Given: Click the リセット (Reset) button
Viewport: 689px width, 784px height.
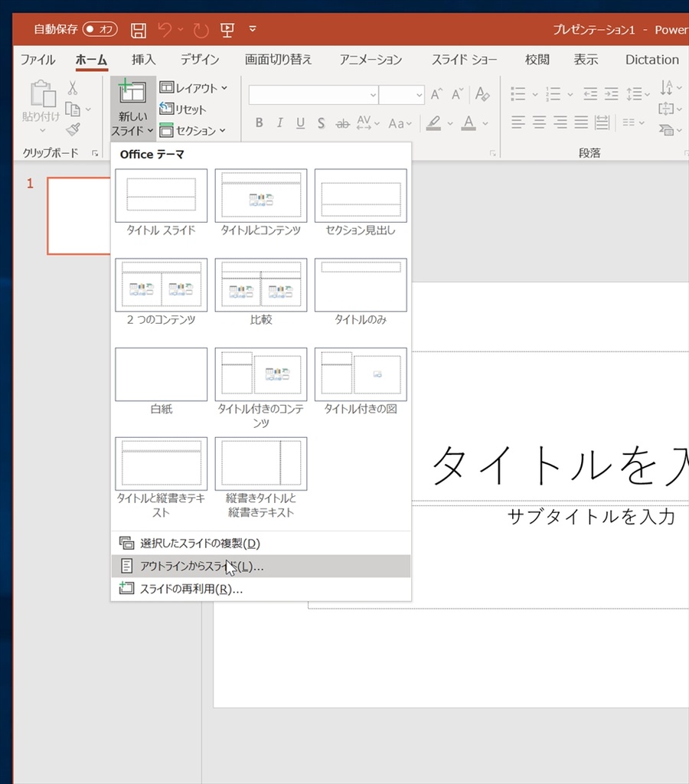Looking at the screenshot, I should [x=182, y=109].
